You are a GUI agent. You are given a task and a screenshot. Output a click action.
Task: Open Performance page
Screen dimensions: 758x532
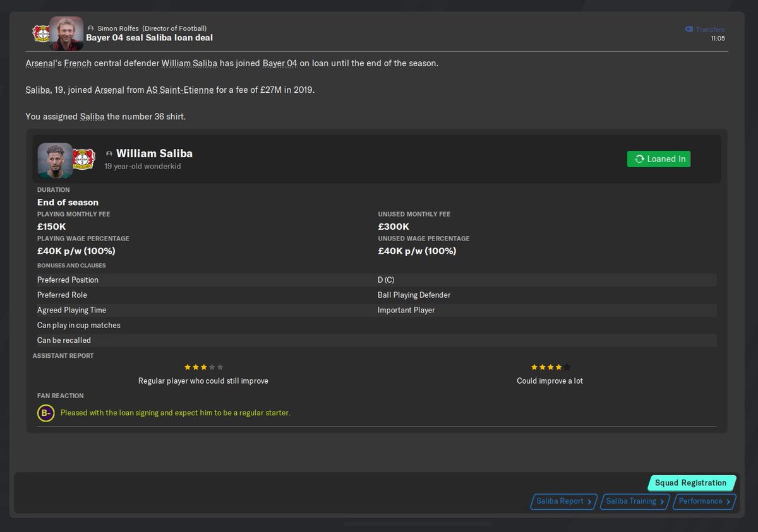(x=704, y=502)
